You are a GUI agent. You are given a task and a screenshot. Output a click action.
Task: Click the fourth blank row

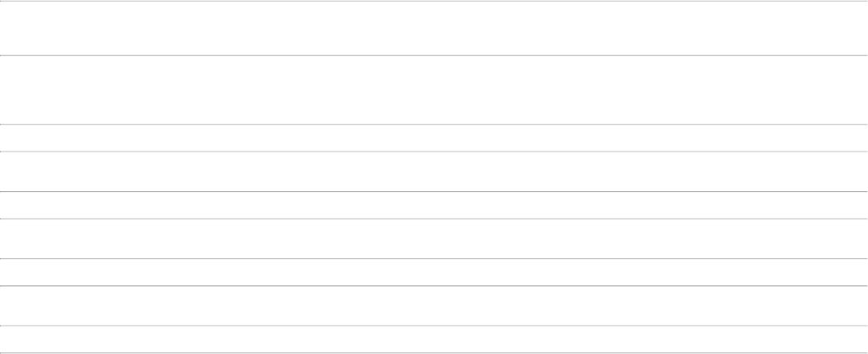pos(434,171)
